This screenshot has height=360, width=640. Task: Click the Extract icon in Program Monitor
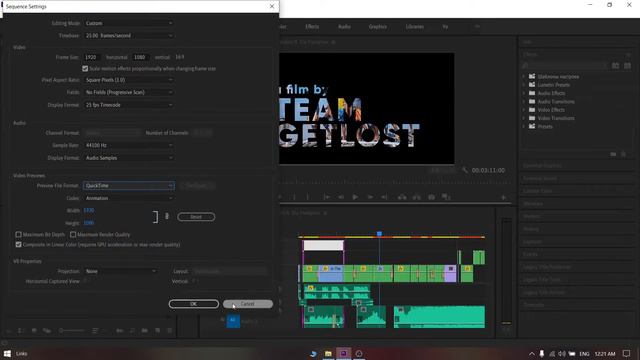click(x=417, y=197)
